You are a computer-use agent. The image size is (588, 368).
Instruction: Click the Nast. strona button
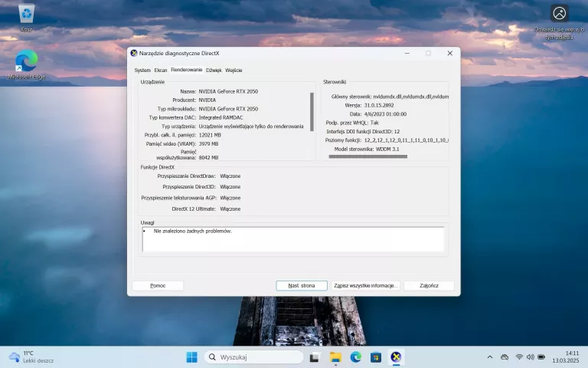(x=302, y=286)
